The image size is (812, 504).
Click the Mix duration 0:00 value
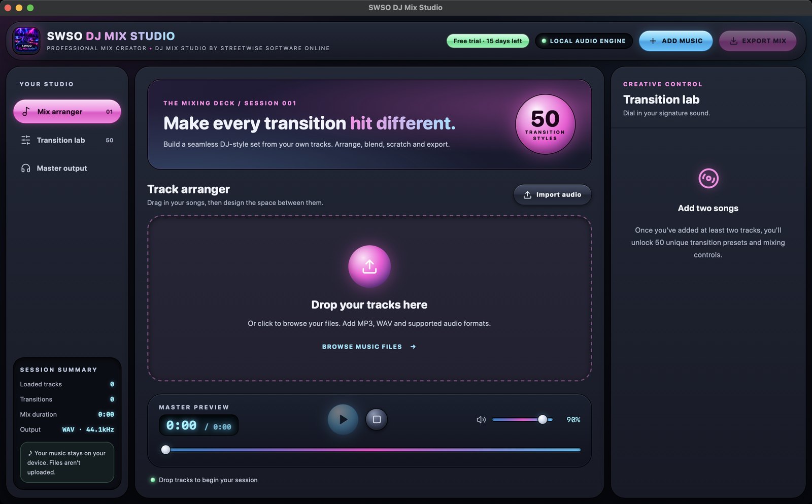click(106, 415)
